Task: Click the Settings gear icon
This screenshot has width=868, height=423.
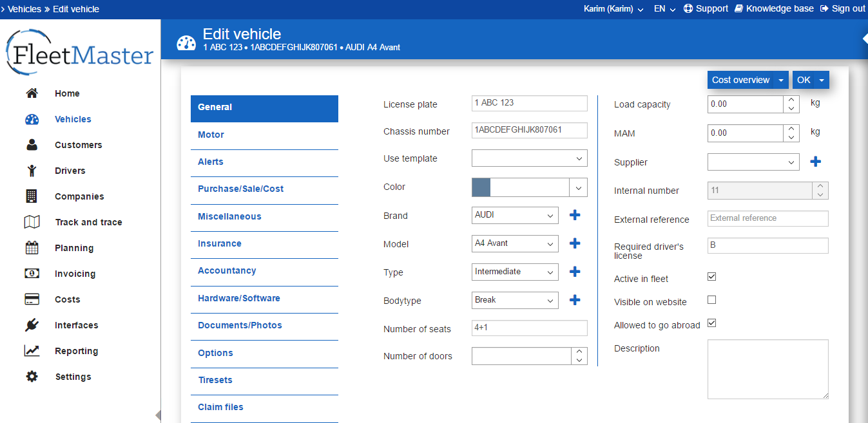Action: click(32, 377)
